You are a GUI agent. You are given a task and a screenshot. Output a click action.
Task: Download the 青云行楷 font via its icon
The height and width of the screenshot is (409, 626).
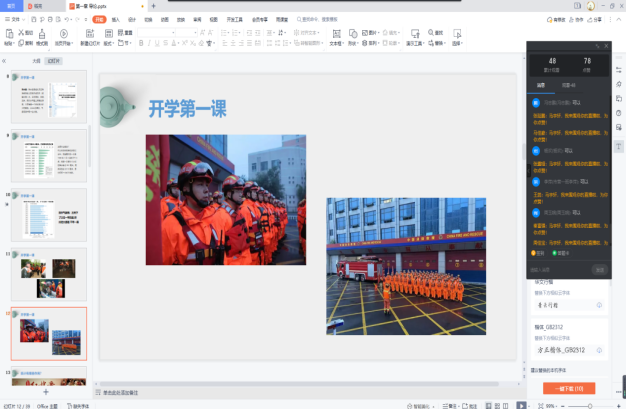click(x=599, y=305)
